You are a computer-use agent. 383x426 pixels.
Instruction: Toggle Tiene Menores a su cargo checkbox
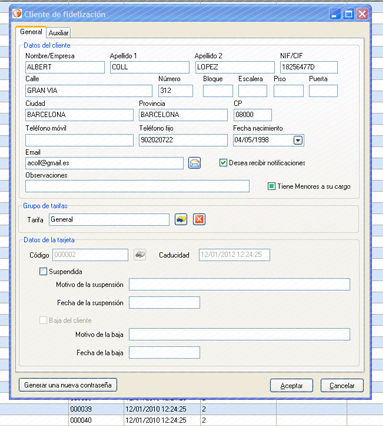(272, 186)
